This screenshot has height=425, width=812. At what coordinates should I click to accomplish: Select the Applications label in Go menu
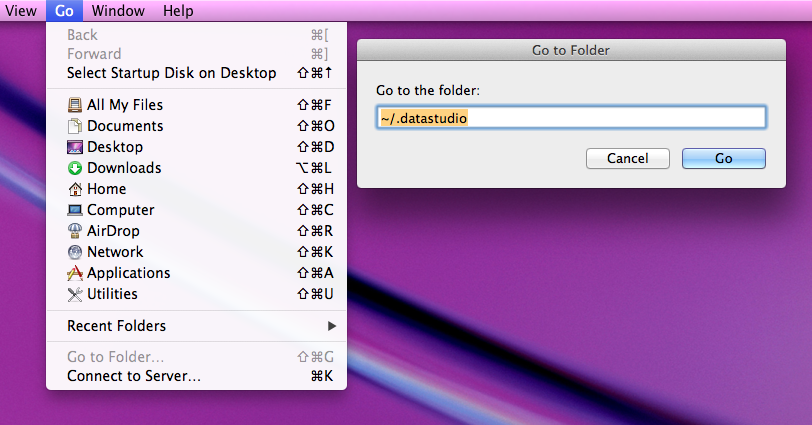coord(128,273)
